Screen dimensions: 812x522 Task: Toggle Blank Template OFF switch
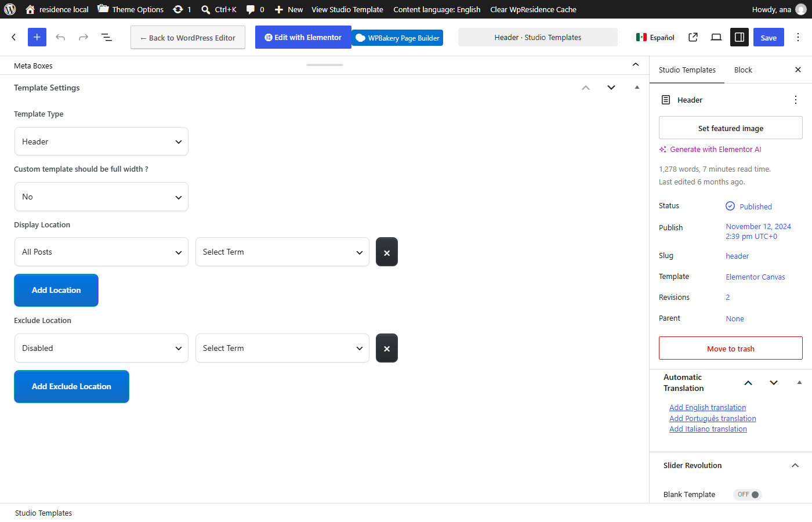click(x=748, y=494)
